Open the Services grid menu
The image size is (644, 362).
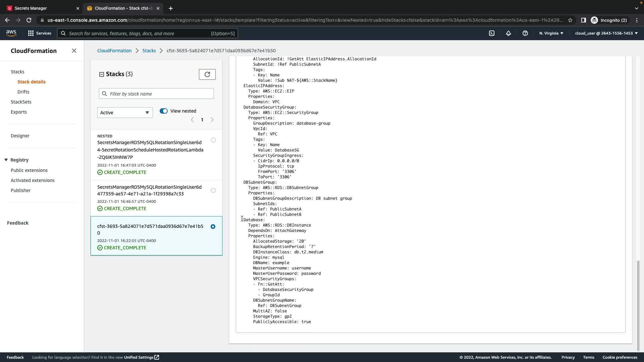tap(39, 33)
